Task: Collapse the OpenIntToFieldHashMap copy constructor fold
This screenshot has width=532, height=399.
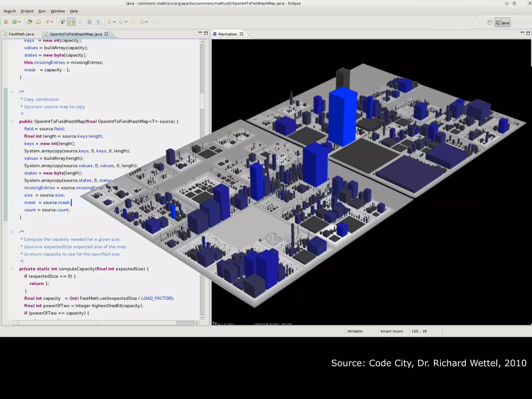Action: click(x=12, y=121)
